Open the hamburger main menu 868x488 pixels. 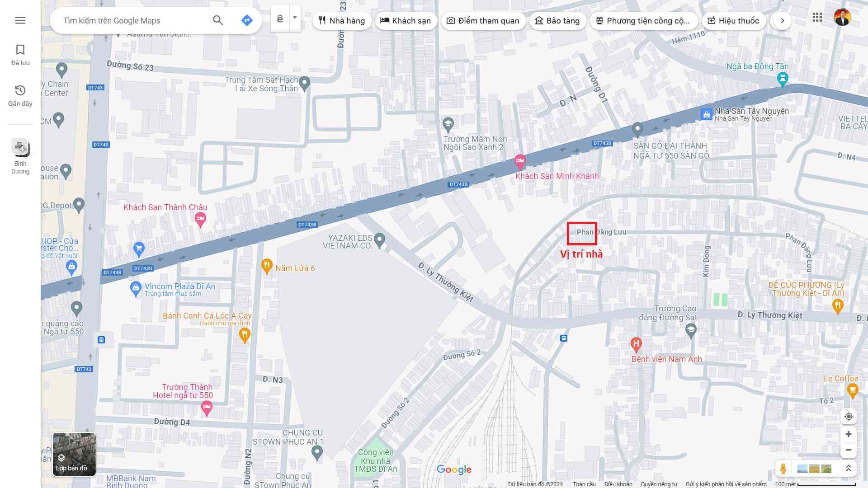click(20, 20)
